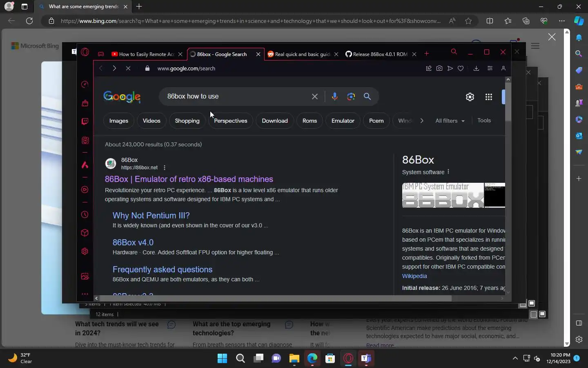Open Opera from the Windows taskbar
The width and height of the screenshot is (588, 368).
(348, 359)
